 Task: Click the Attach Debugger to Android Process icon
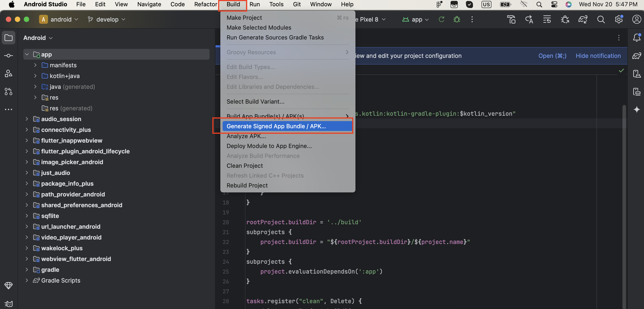[x=565, y=19]
